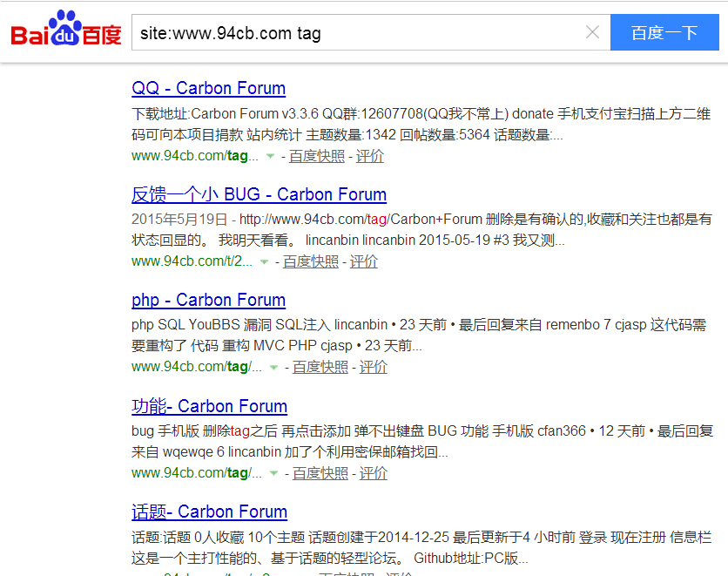This screenshot has height=576, width=728.
Task: Click snippet 'php SQL YouBBS 漏洞 SQL注入'
Action: 231,325
